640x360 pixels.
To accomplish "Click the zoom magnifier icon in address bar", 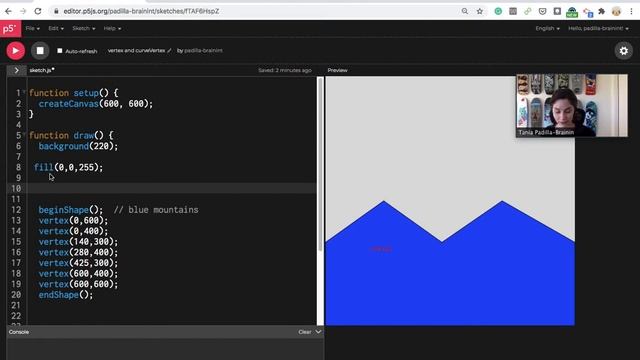I will tap(465, 11).
